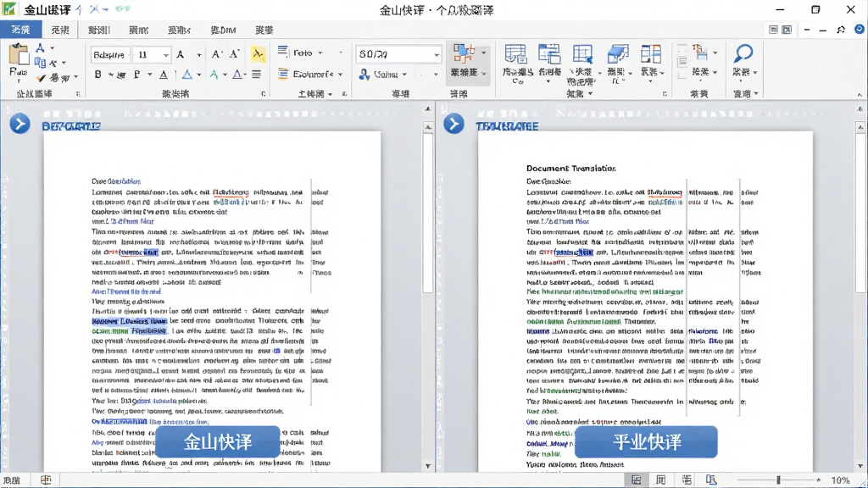Click the blue person icon beside Golna

(364, 74)
